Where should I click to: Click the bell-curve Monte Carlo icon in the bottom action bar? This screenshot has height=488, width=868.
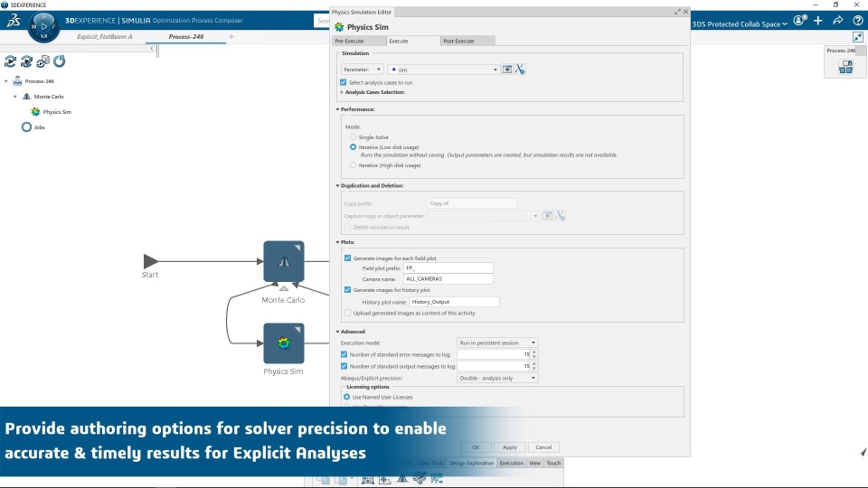(x=401, y=479)
